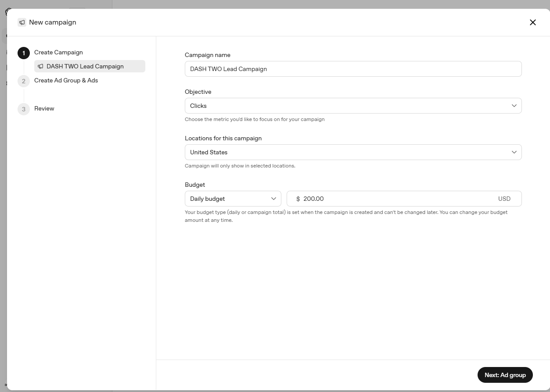Image resolution: width=550 pixels, height=392 pixels.
Task: Open Create Campaign step
Action: coord(58,52)
